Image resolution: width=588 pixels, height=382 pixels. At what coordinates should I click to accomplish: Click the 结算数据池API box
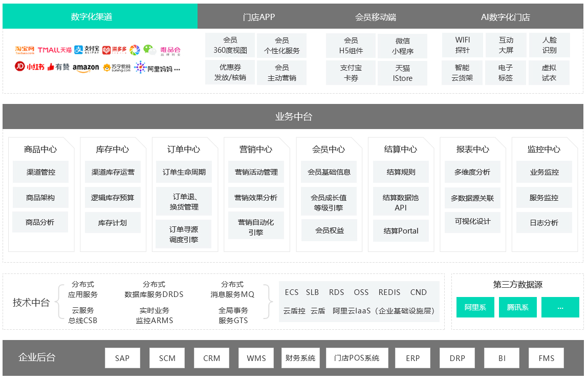pos(401,202)
